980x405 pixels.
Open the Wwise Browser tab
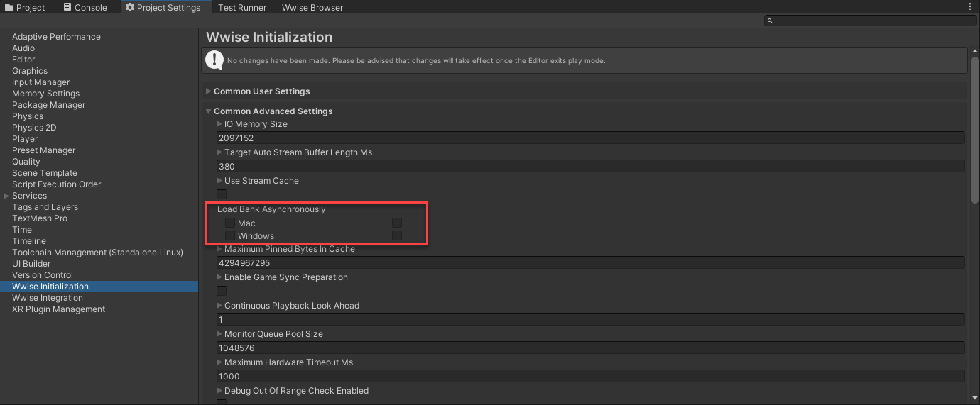pyautogui.click(x=312, y=7)
